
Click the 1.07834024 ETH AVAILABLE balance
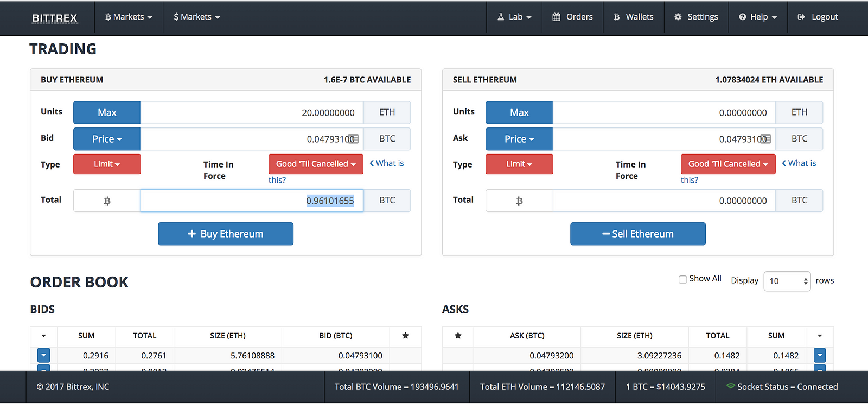769,80
